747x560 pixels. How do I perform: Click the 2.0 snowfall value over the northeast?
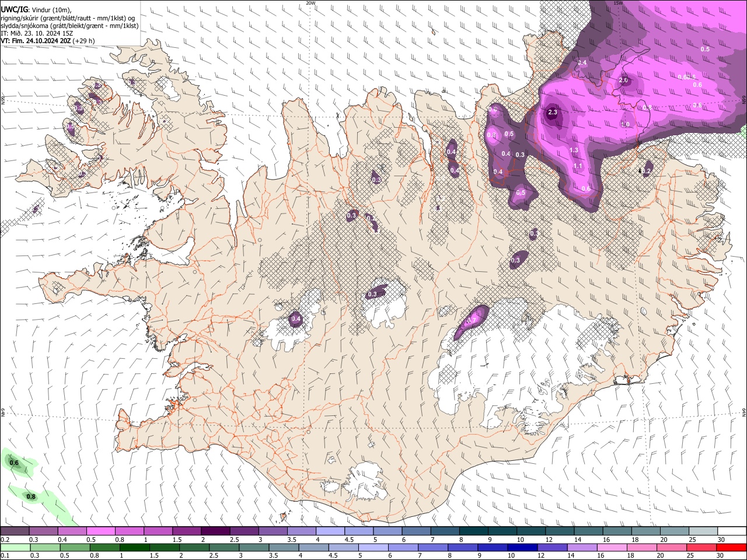point(623,80)
